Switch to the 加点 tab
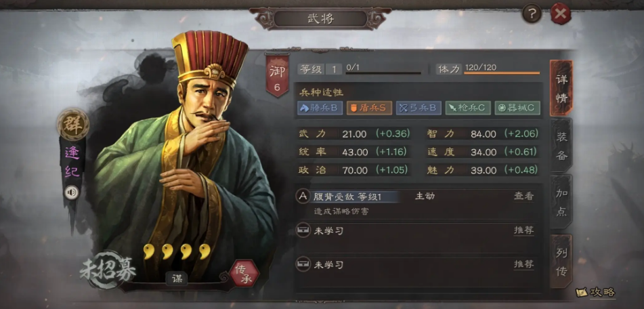644x309 pixels. 561,202
